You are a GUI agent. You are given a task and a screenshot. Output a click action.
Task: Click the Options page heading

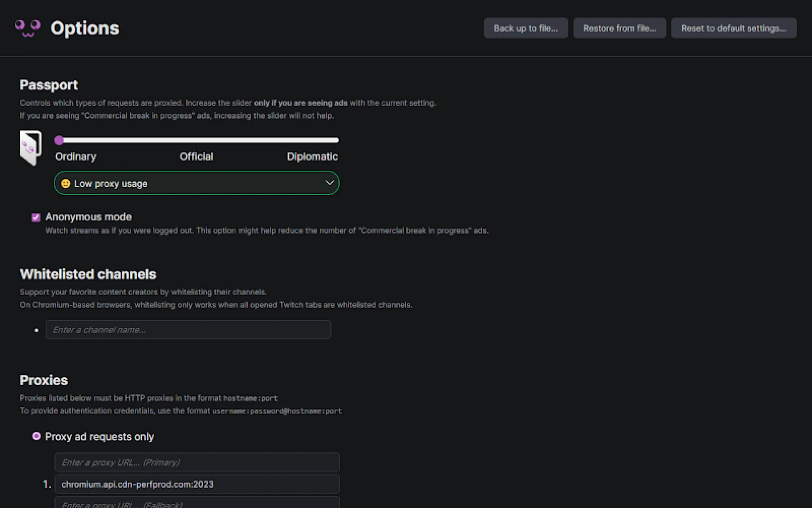85,28
